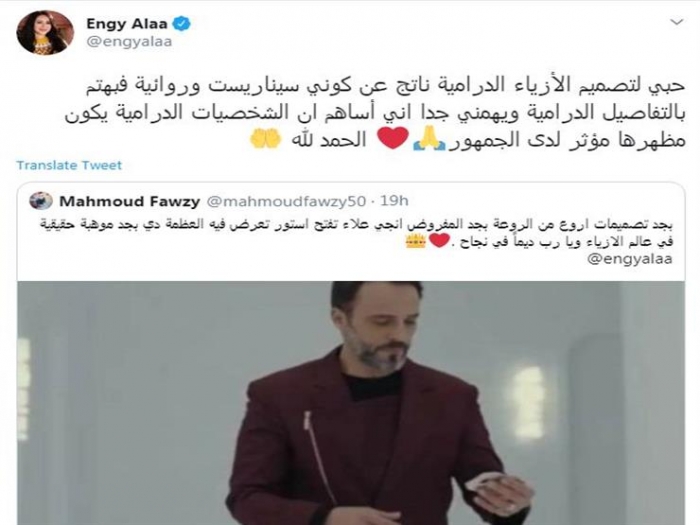The image size is (700, 525).
Task: Click the blue verified badge
Action: 182,24
